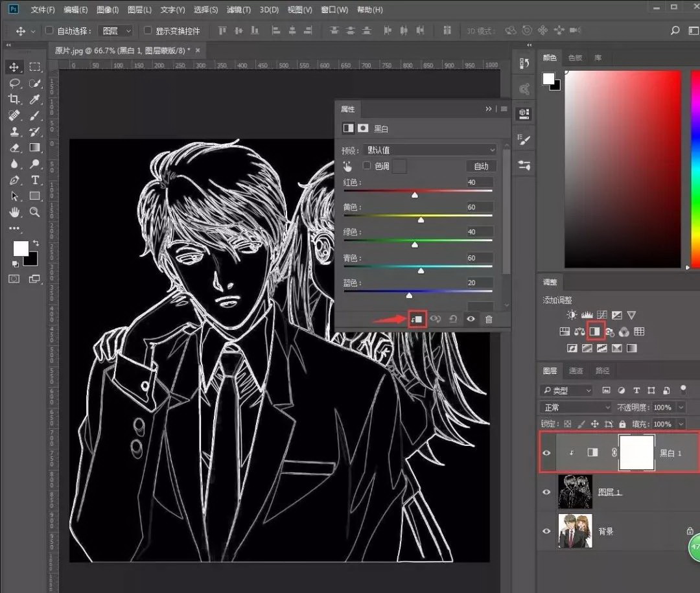Add a Black & White adjustment icon
700x593 pixels.
(x=595, y=332)
